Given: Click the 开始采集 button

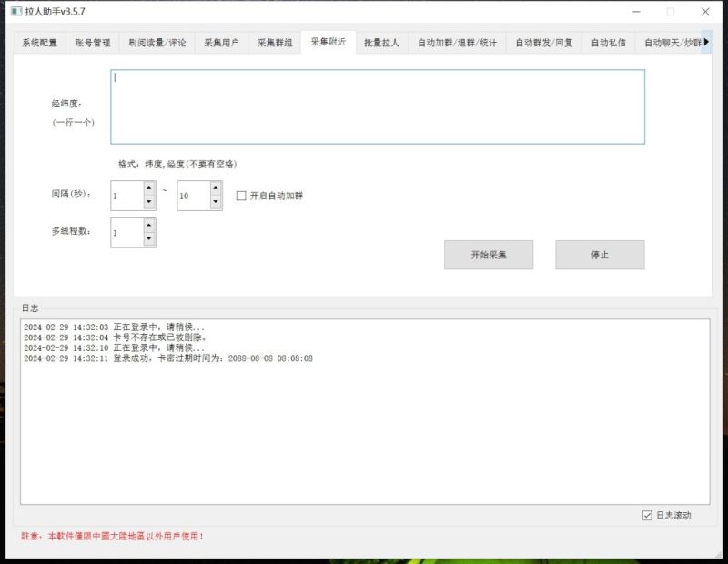Looking at the screenshot, I should [x=489, y=255].
